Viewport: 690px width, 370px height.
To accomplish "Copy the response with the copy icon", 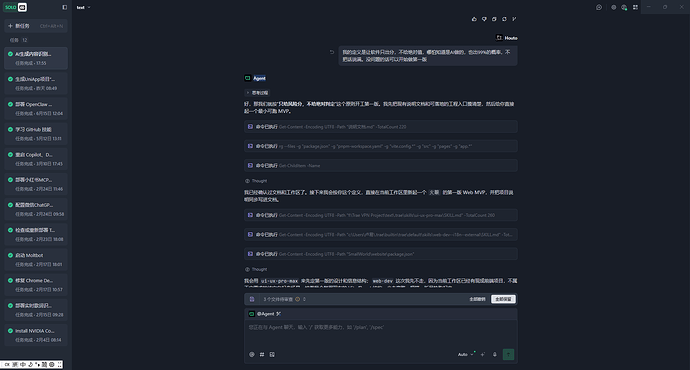I will point(494,19).
